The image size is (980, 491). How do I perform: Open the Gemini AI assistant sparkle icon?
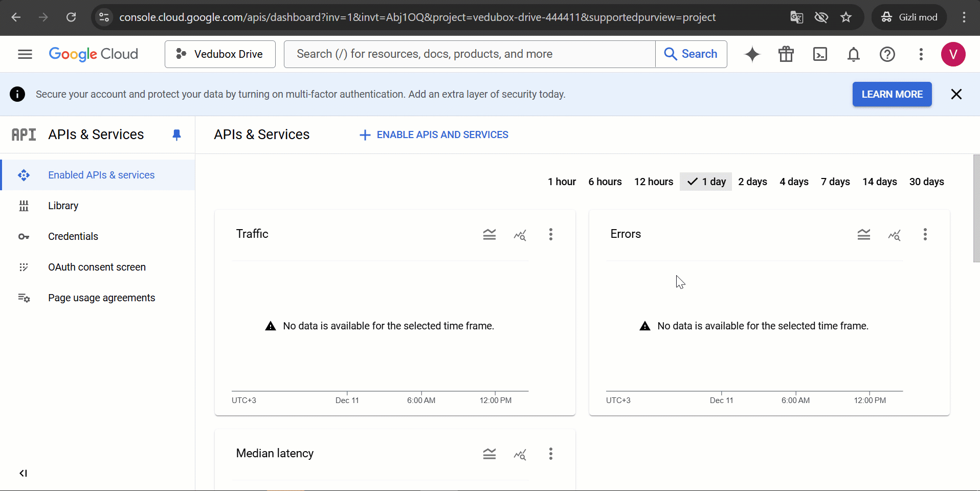752,54
